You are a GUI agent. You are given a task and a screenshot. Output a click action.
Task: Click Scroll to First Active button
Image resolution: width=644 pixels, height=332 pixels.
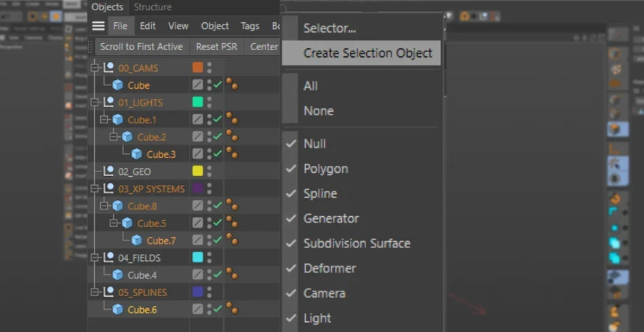141,47
